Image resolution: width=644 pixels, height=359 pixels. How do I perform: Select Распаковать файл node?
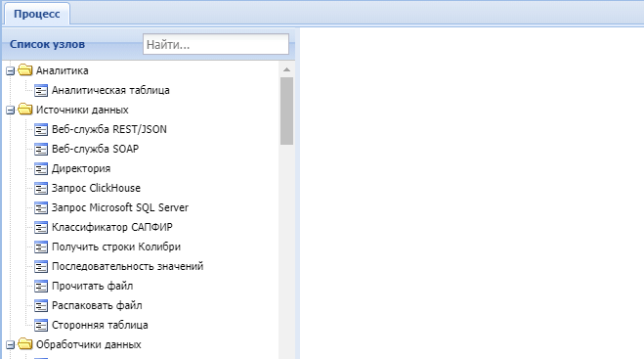[97, 305]
